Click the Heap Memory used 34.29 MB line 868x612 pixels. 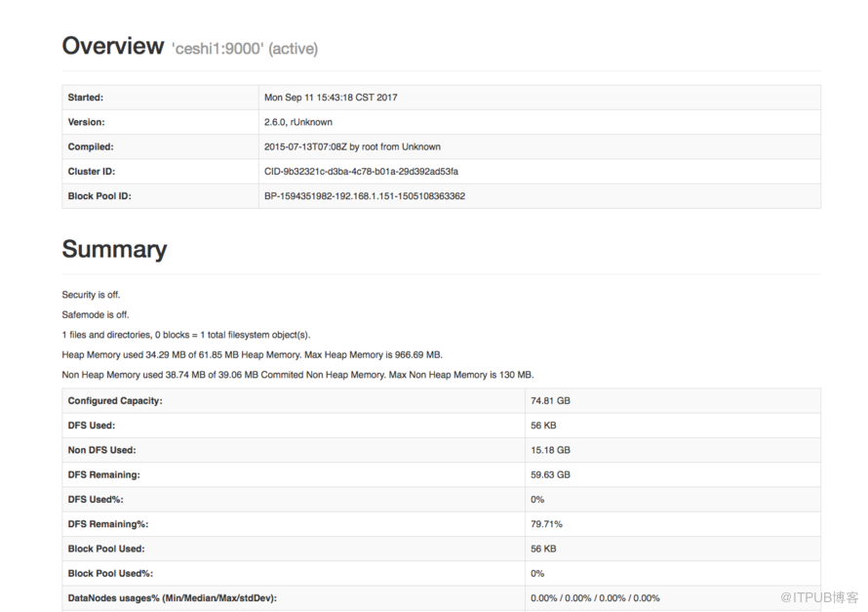252,354
